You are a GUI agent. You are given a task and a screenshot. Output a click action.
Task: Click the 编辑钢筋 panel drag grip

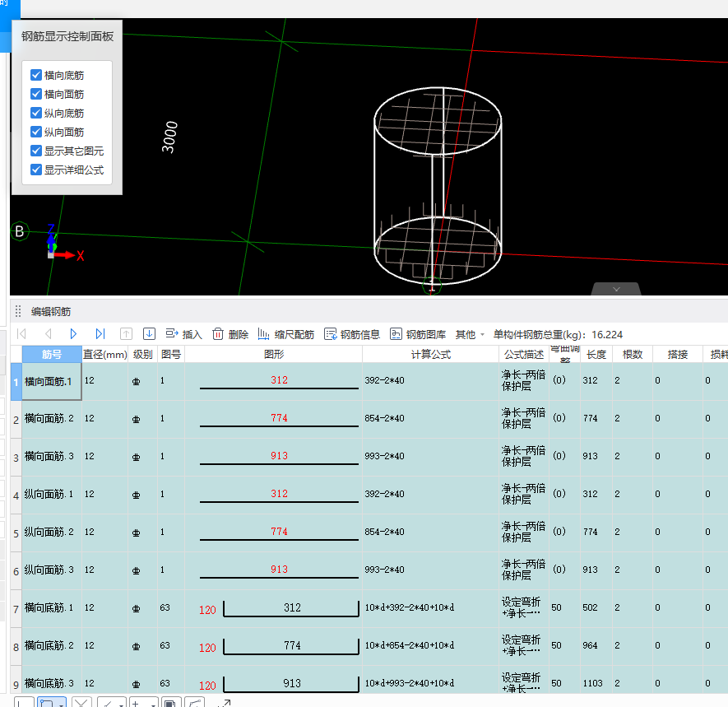[x=18, y=311]
